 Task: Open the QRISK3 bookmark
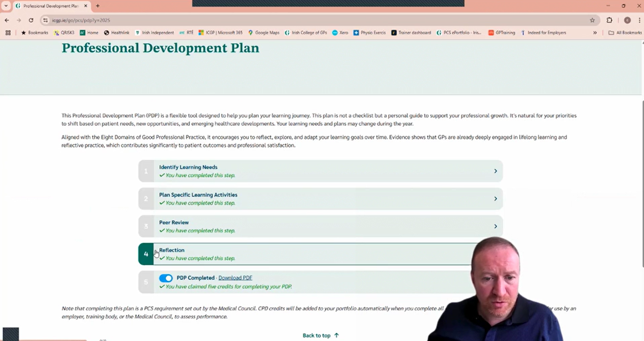click(64, 32)
